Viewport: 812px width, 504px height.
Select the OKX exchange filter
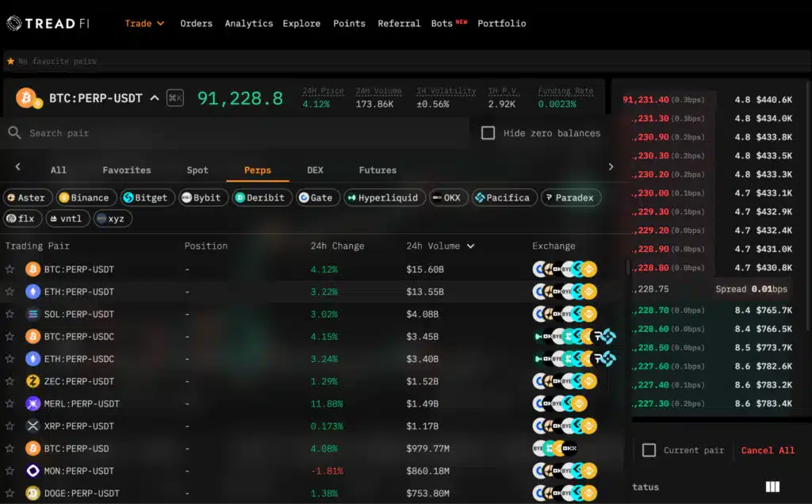[448, 197]
